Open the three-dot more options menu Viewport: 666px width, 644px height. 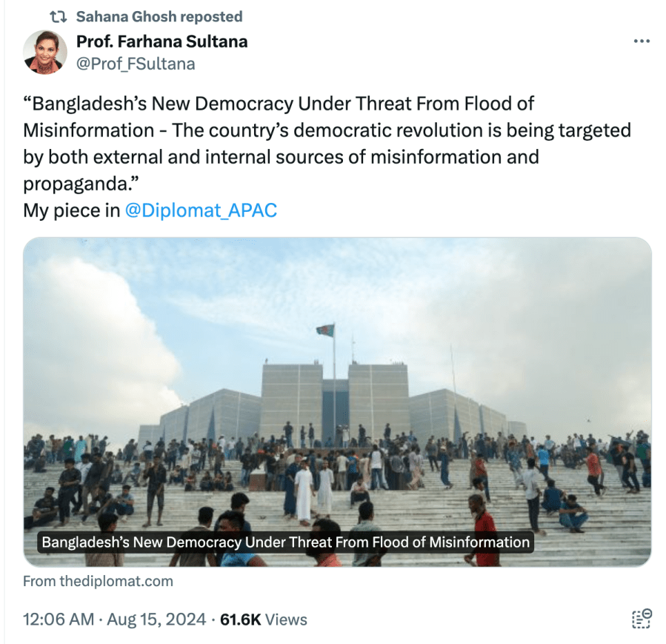point(642,42)
